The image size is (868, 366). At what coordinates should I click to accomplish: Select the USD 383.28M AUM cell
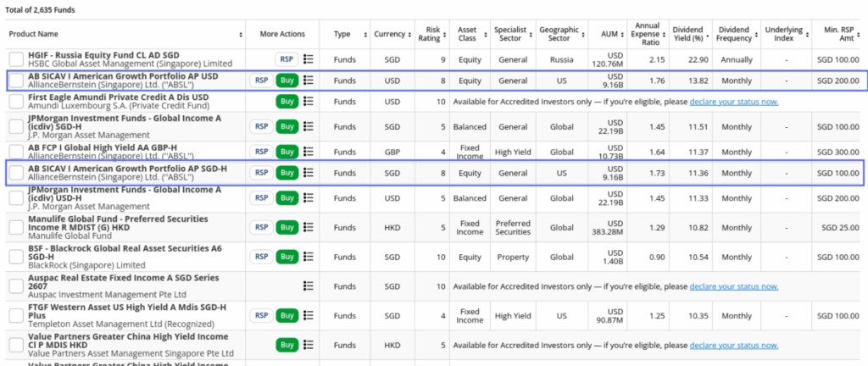607,227
